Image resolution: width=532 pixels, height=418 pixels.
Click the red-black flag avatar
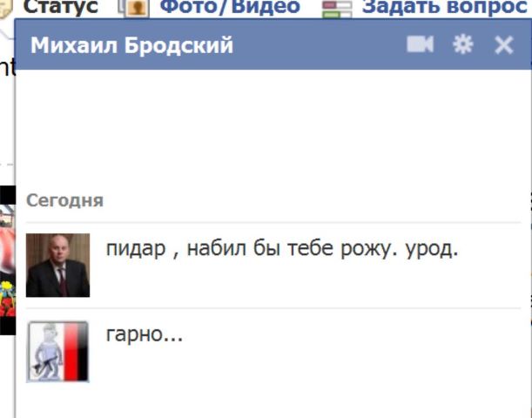58,352
